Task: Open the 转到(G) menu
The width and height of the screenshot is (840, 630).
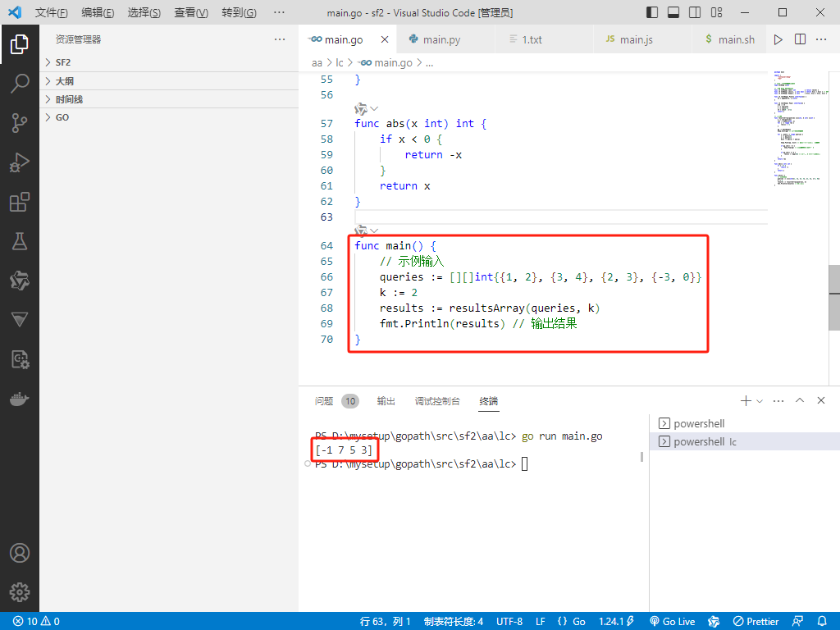Action: click(x=239, y=12)
